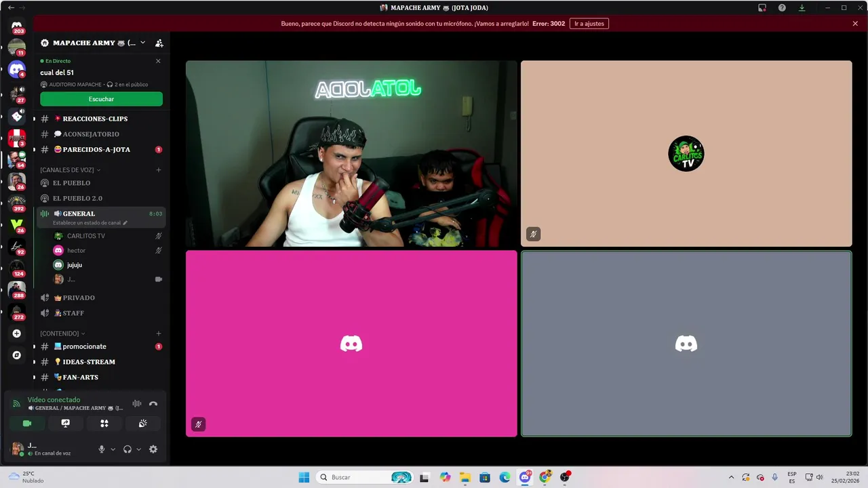This screenshot has height=488, width=868.
Task: Toggle noise suppression waveform icon
Action: 137,403
